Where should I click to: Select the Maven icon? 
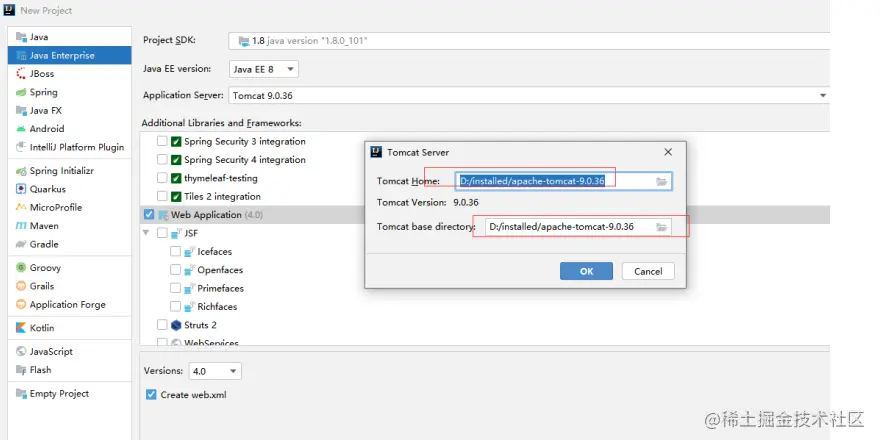(21, 226)
